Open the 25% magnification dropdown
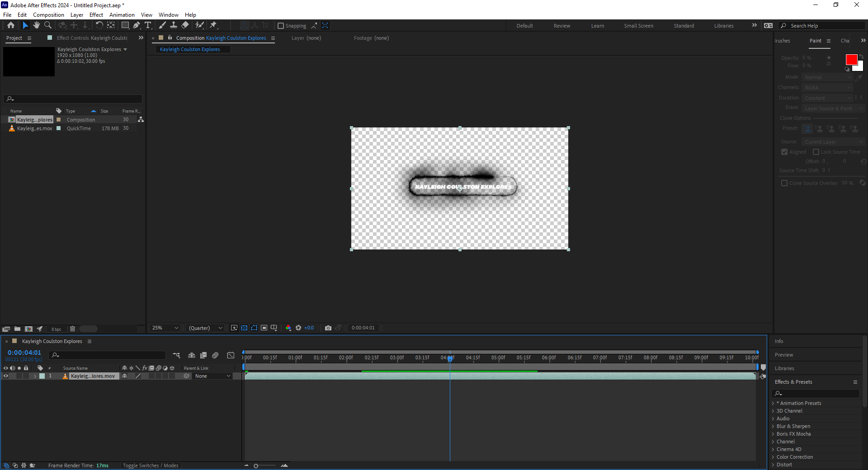 point(165,328)
